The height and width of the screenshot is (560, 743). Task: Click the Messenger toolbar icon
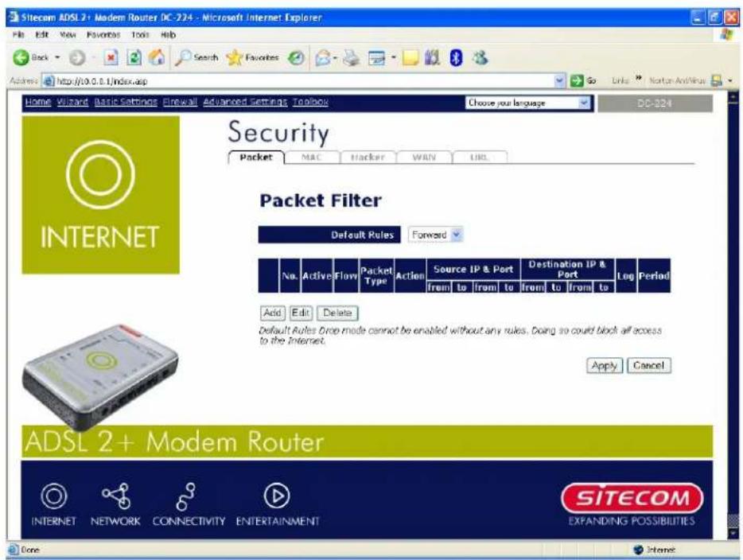point(480,58)
